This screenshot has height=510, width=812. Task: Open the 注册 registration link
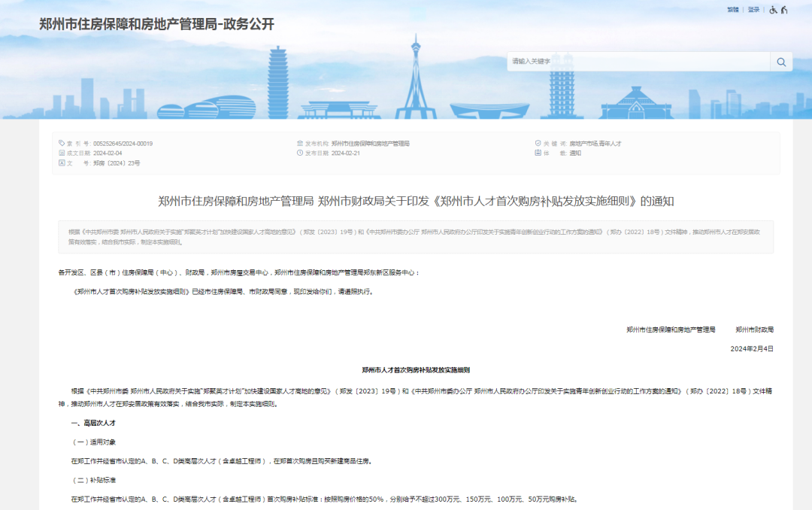(734, 10)
